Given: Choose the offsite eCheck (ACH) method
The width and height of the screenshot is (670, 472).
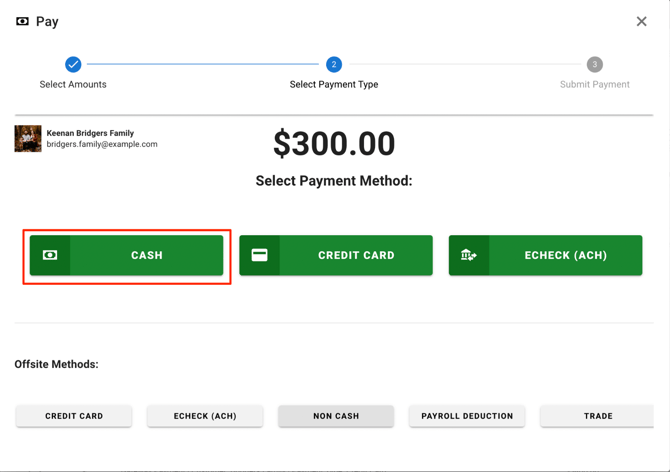Looking at the screenshot, I should pos(205,416).
